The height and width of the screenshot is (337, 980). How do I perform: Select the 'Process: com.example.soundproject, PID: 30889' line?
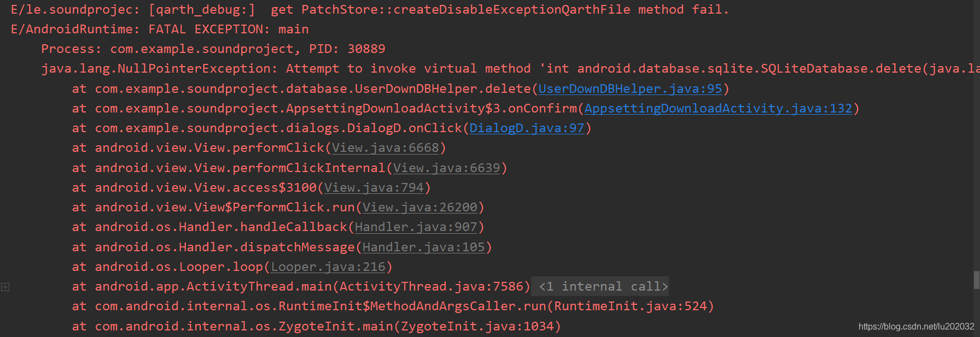[213, 49]
